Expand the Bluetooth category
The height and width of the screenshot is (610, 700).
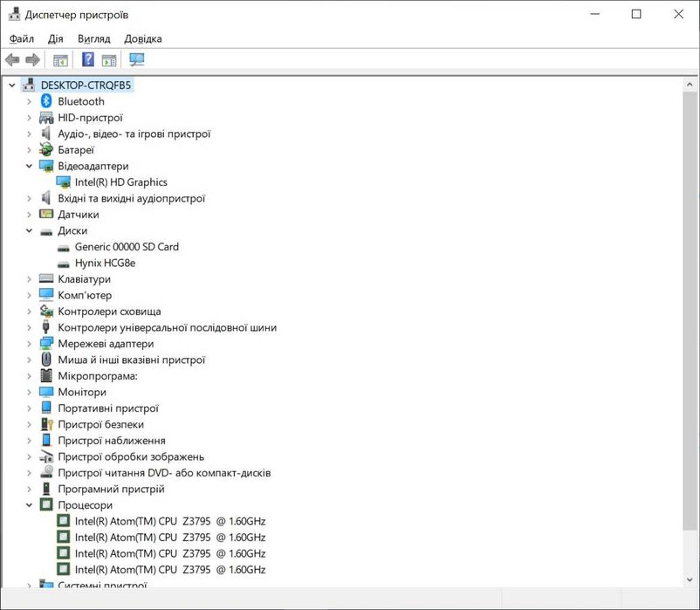(29, 101)
